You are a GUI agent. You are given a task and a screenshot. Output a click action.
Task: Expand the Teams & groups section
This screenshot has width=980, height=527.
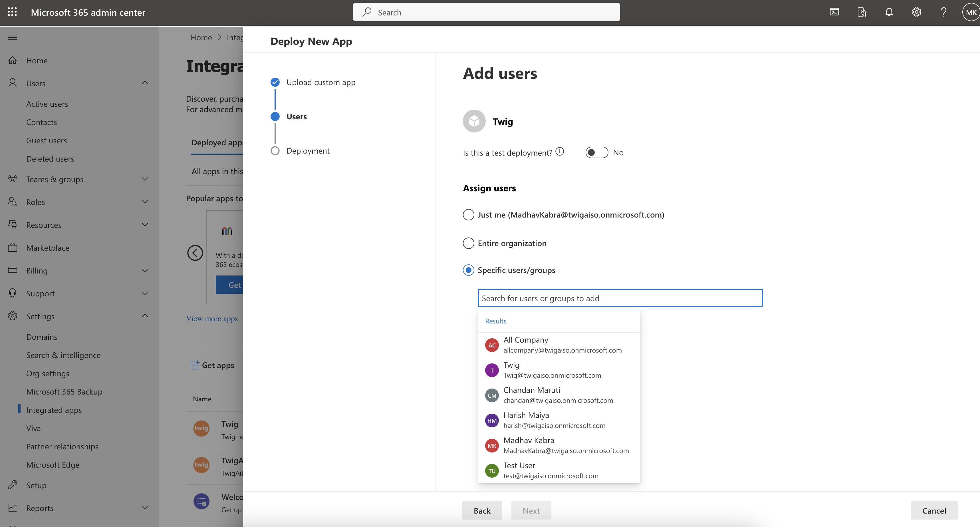coord(145,179)
